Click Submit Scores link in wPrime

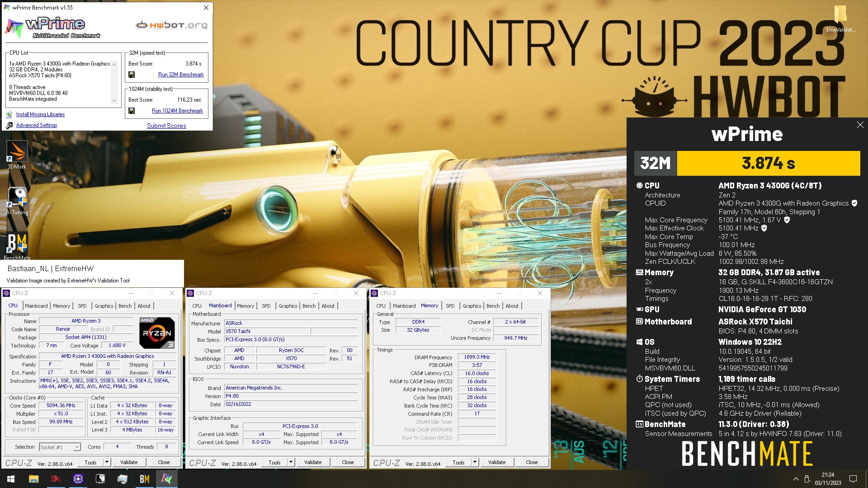(x=166, y=126)
